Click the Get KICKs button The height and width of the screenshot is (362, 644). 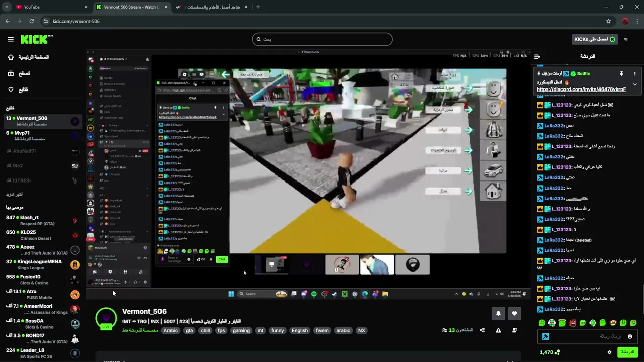595,39
